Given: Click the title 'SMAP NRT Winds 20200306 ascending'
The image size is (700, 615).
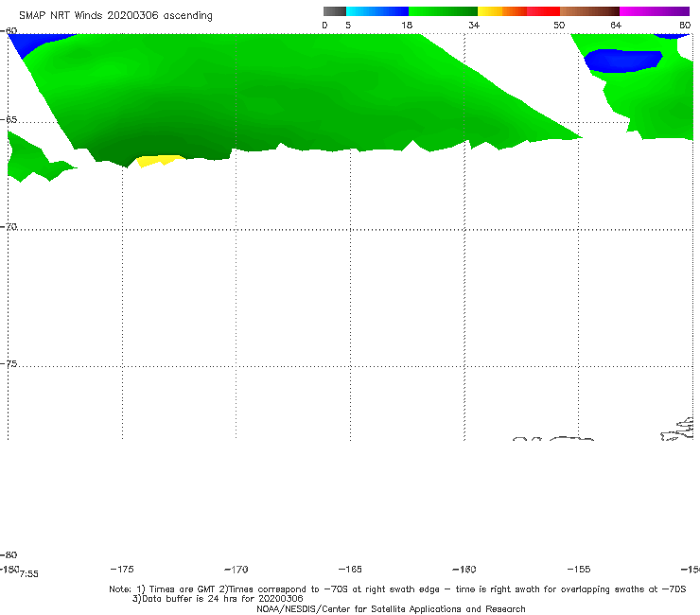Looking at the screenshot, I should (x=115, y=16).
